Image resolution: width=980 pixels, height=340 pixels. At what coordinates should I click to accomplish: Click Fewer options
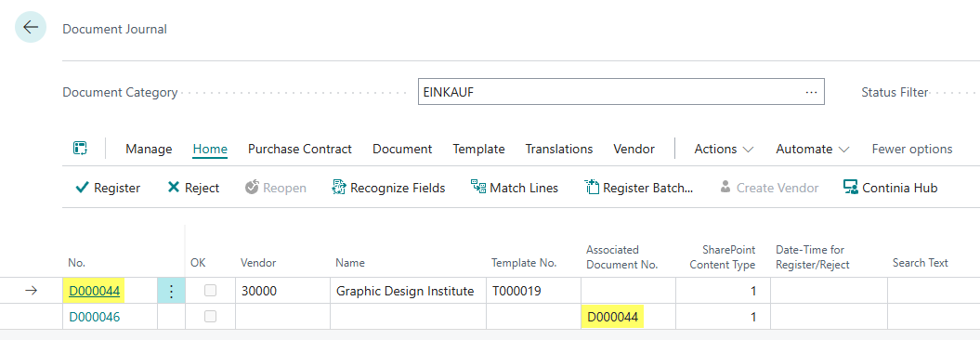(x=912, y=149)
